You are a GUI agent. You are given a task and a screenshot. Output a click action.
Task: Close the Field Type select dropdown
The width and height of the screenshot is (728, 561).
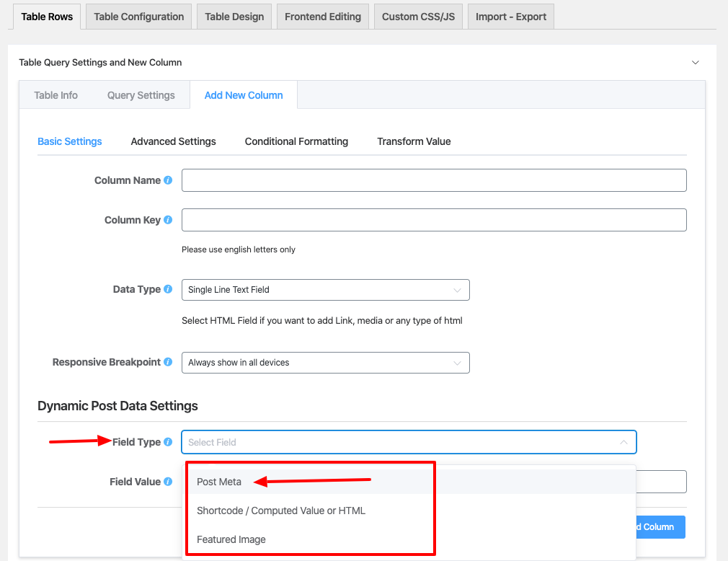tap(623, 442)
